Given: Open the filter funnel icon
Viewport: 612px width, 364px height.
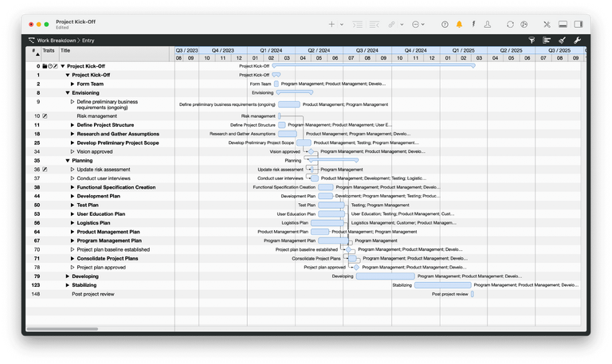Looking at the screenshot, I should (532, 40).
